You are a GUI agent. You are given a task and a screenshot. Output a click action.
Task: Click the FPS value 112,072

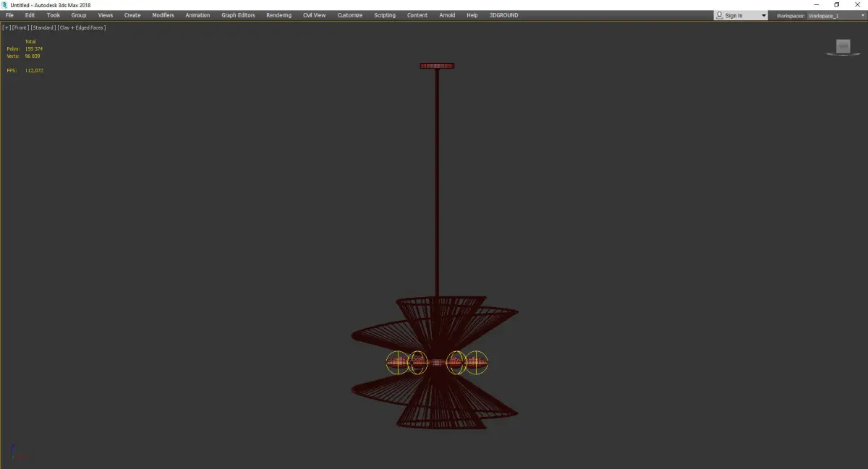click(x=34, y=70)
